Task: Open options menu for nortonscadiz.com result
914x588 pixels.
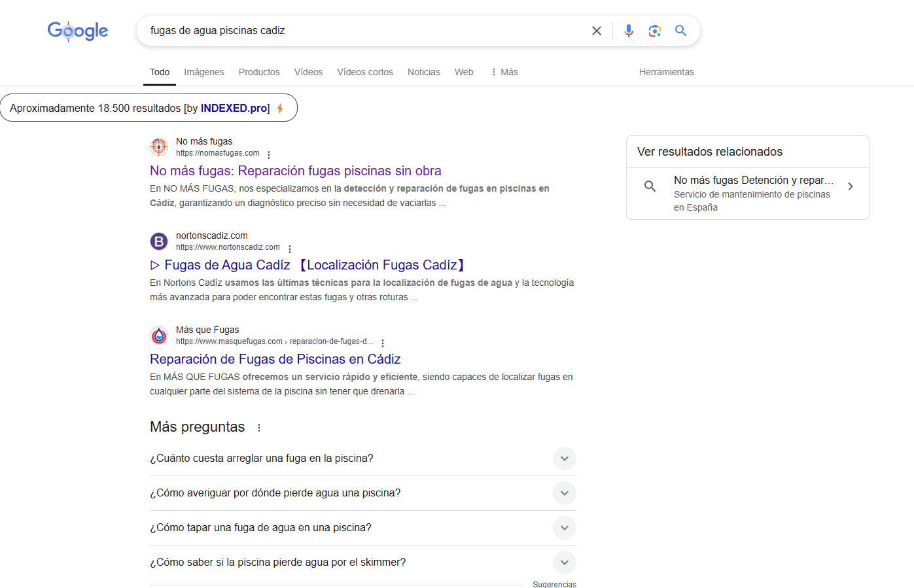Action: (290, 249)
